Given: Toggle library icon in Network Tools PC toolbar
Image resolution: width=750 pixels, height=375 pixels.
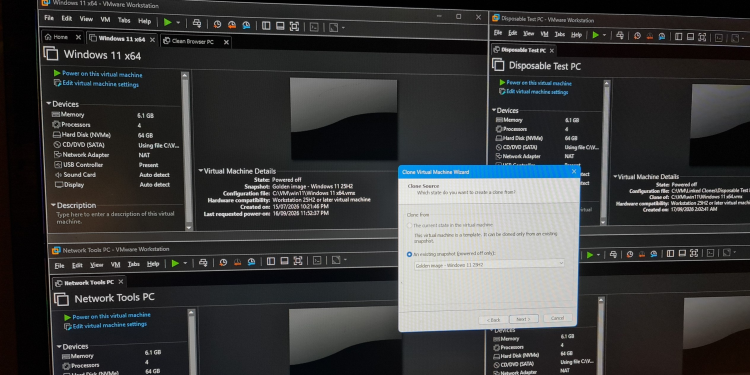Looking at the screenshot, I should click(x=271, y=261).
